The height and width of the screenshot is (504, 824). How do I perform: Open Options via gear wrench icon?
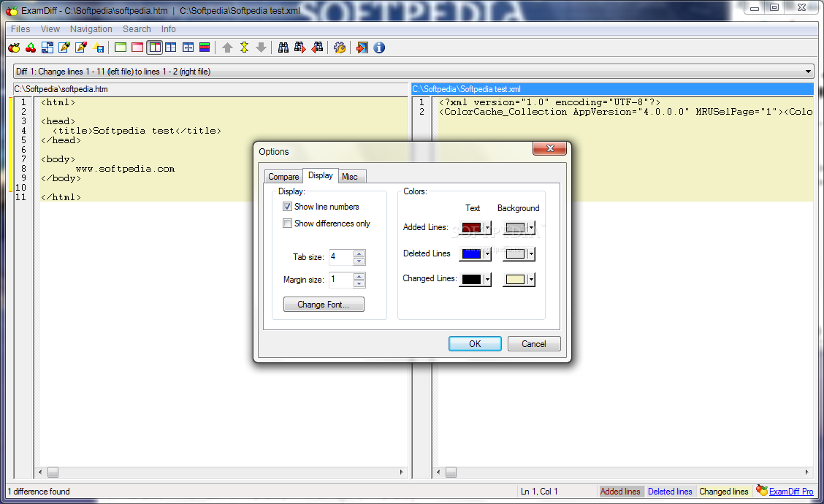pyautogui.click(x=340, y=47)
